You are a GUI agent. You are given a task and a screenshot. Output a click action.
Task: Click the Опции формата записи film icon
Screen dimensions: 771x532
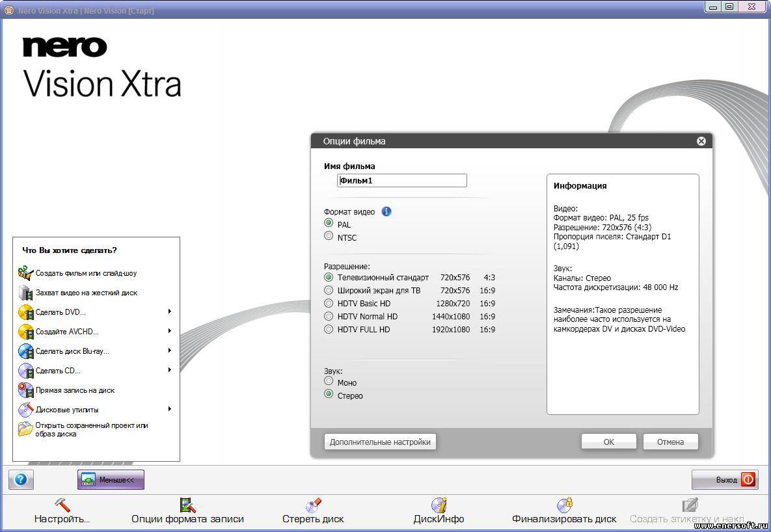tap(187, 505)
